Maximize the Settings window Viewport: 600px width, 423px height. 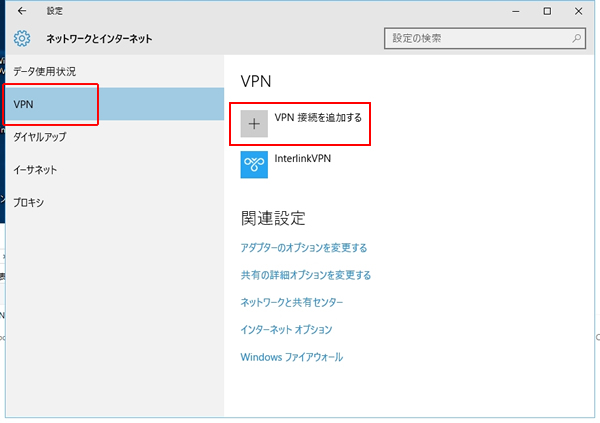click(546, 12)
